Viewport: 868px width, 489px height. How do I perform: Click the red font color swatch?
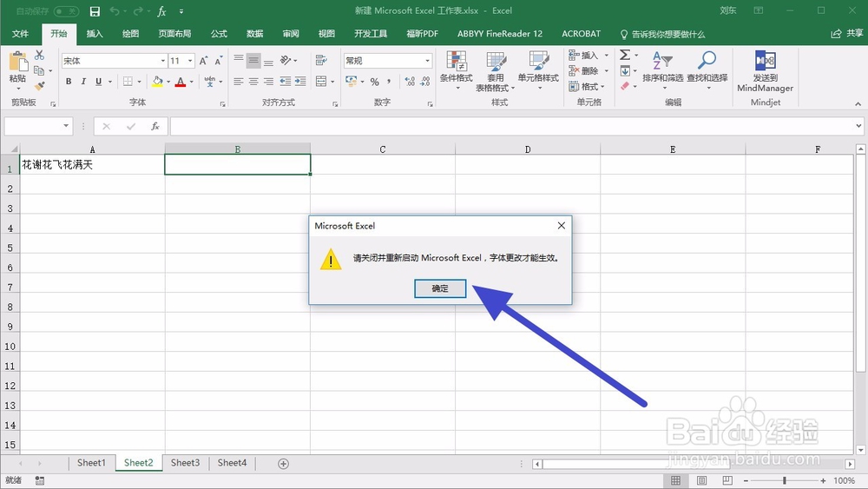click(x=181, y=82)
